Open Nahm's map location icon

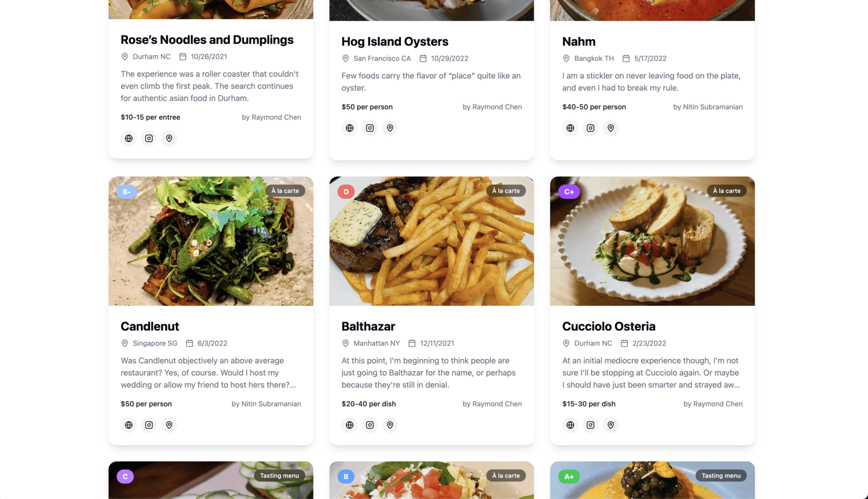[610, 128]
